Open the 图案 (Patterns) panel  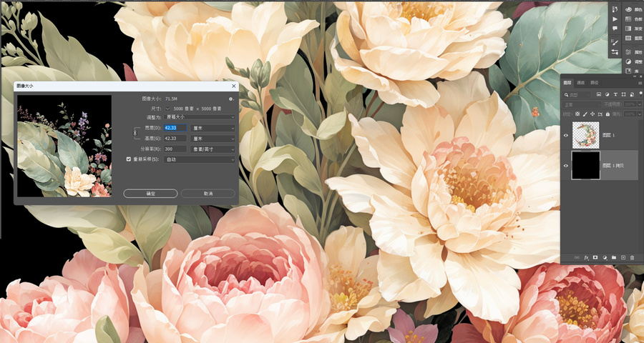pyautogui.click(x=634, y=38)
